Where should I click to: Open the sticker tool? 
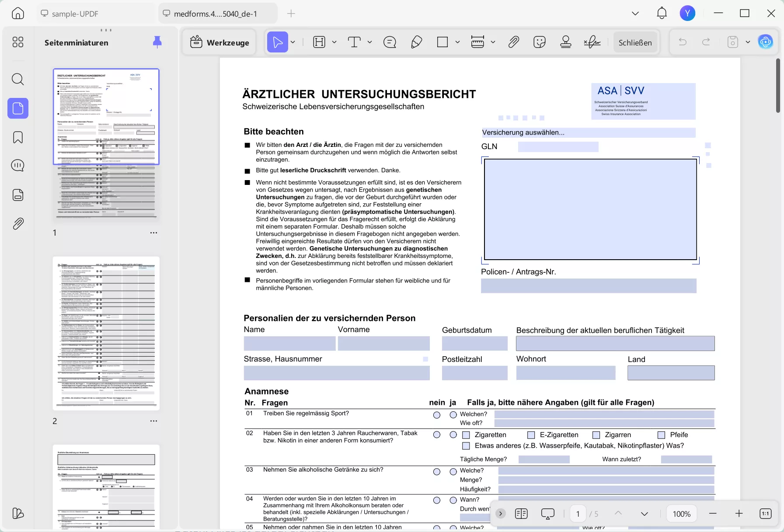[x=540, y=42]
